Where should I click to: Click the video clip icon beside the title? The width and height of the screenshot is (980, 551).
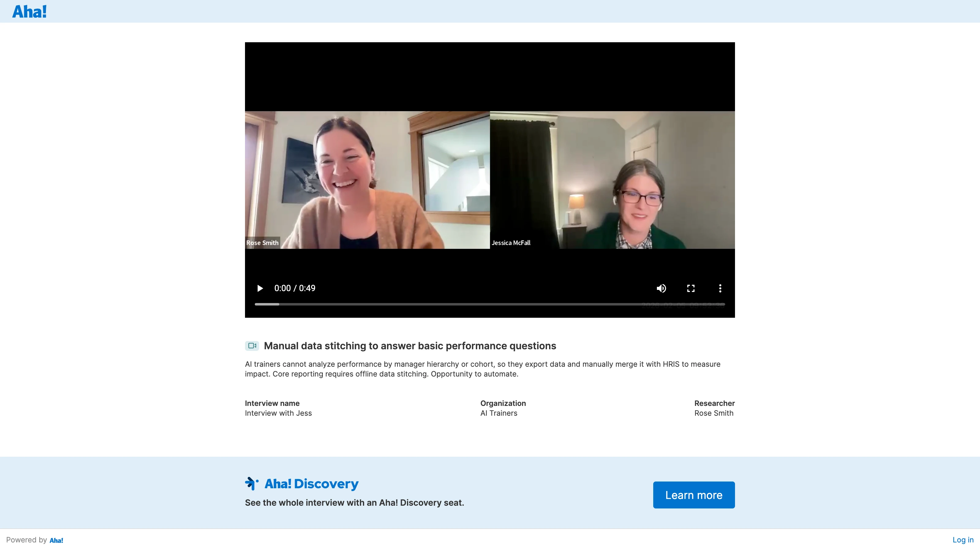pos(252,346)
